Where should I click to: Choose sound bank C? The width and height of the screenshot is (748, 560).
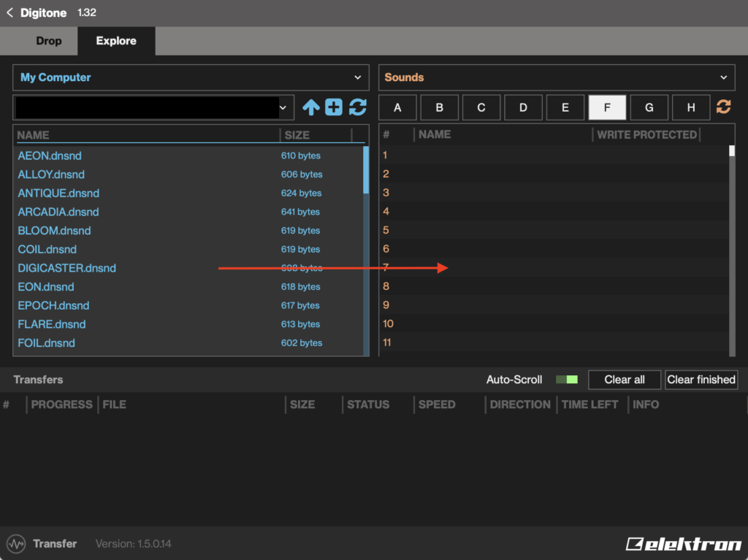pyautogui.click(x=481, y=107)
